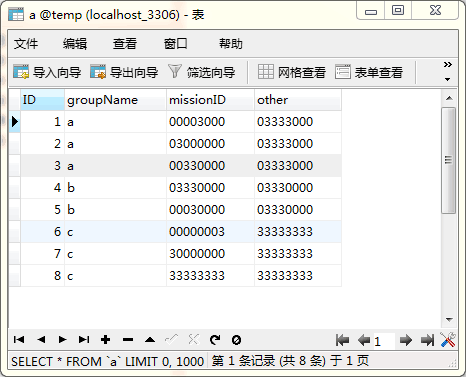This screenshot has height=377, width=466.
Task: Select missionID cell 00030000
Action: coord(210,210)
